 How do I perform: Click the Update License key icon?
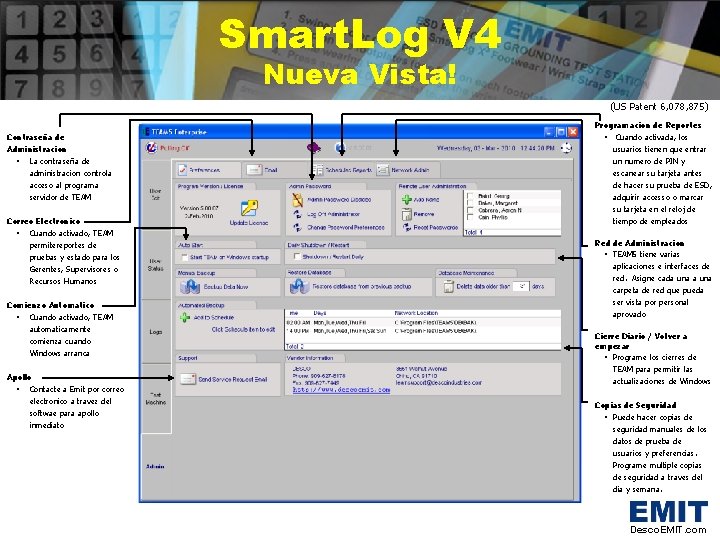click(x=249, y=208)
